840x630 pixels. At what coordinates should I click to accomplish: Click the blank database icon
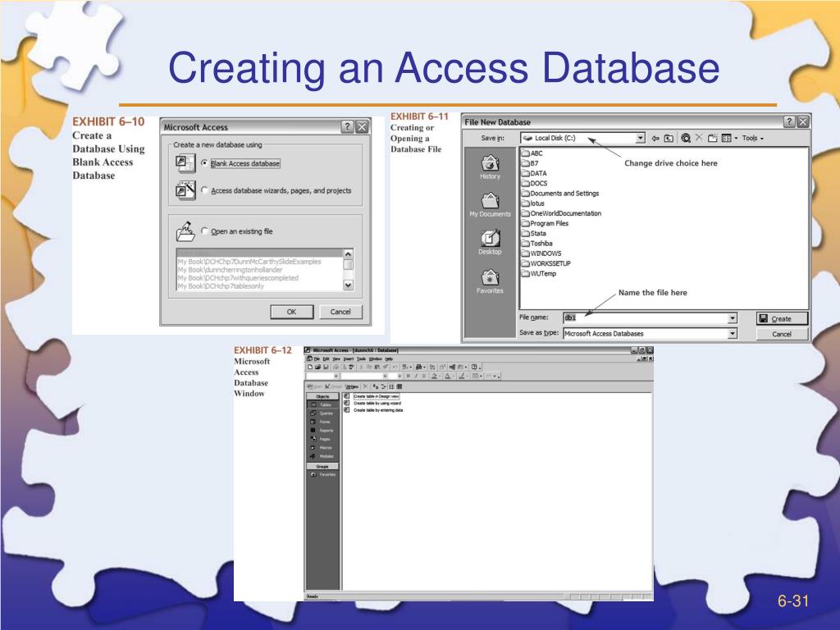[185, 163]
